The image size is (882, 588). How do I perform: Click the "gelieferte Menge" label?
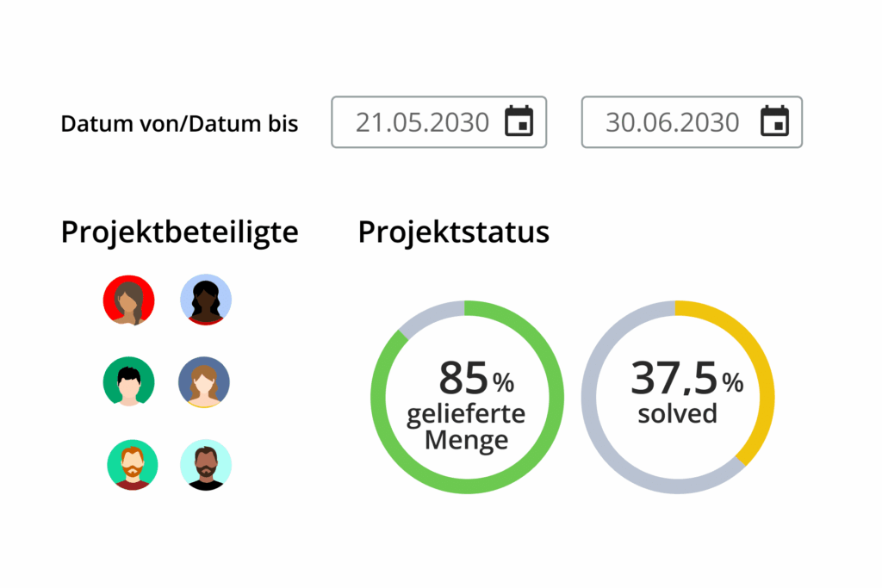tap(466, 427)
